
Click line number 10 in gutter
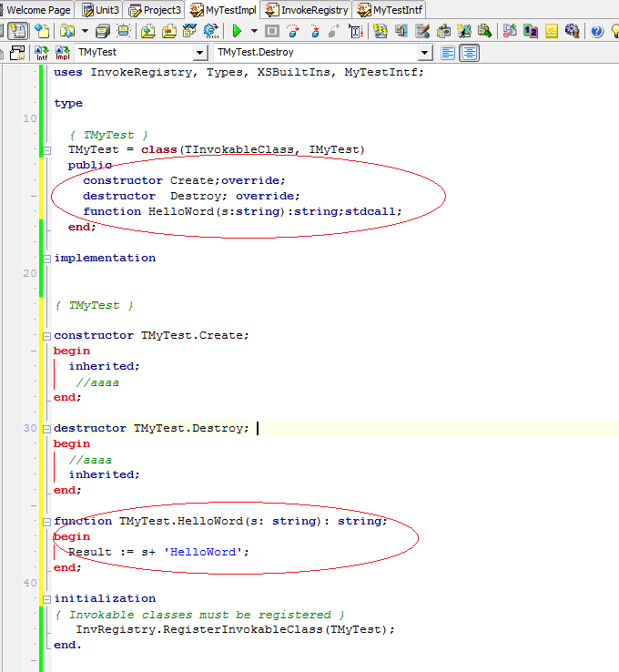pyautogui.click(x=30, y=118)
